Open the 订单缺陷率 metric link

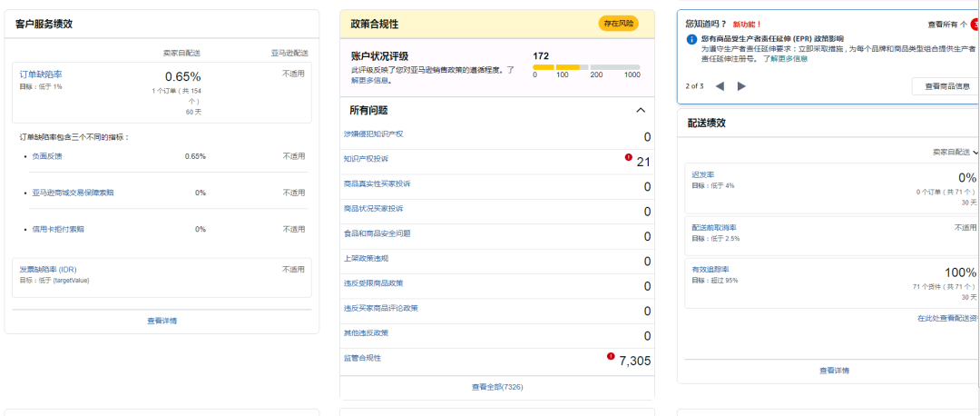[41, 74]
